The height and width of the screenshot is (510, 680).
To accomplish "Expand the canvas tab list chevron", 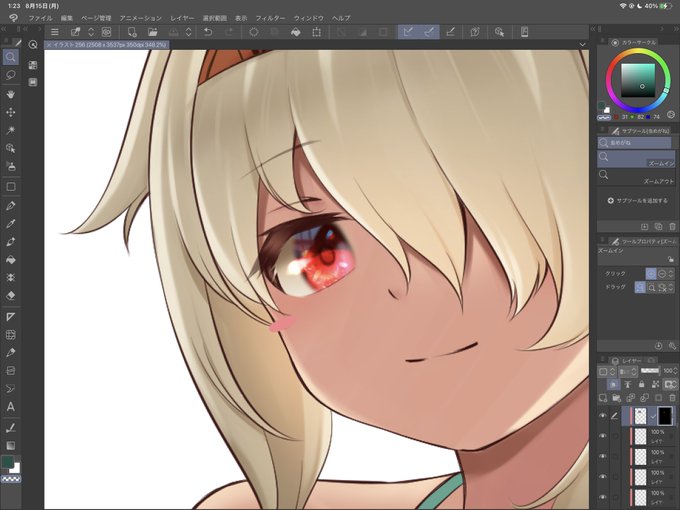I will [582, 45].
